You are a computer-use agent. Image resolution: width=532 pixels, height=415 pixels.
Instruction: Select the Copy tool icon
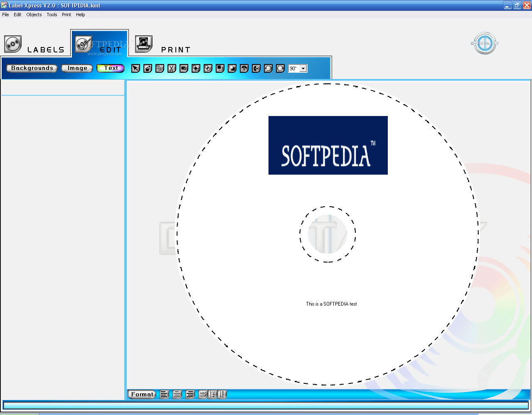pos(160,68)
